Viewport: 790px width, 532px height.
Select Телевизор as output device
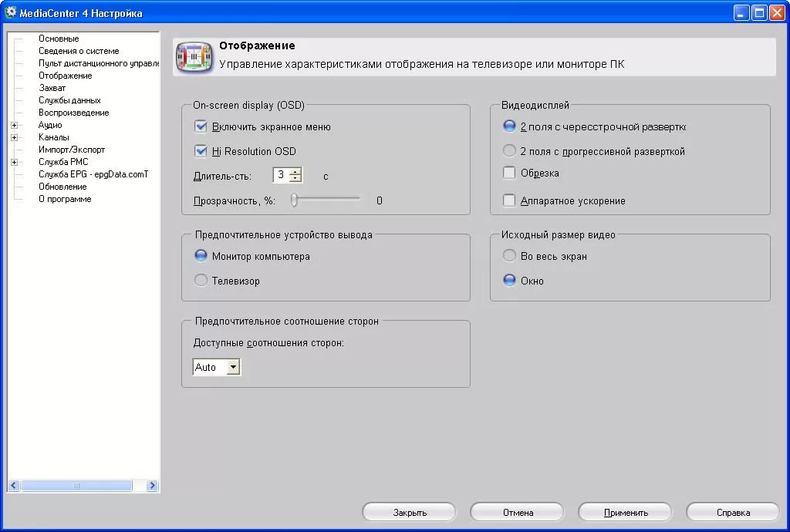(x=201, y=281)
